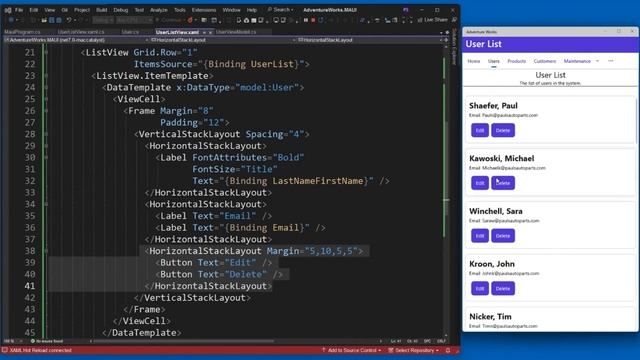The image size is (640, 360).
Task: Open the Edit menu
Action: pyautogui.click(x=34, y=10)
